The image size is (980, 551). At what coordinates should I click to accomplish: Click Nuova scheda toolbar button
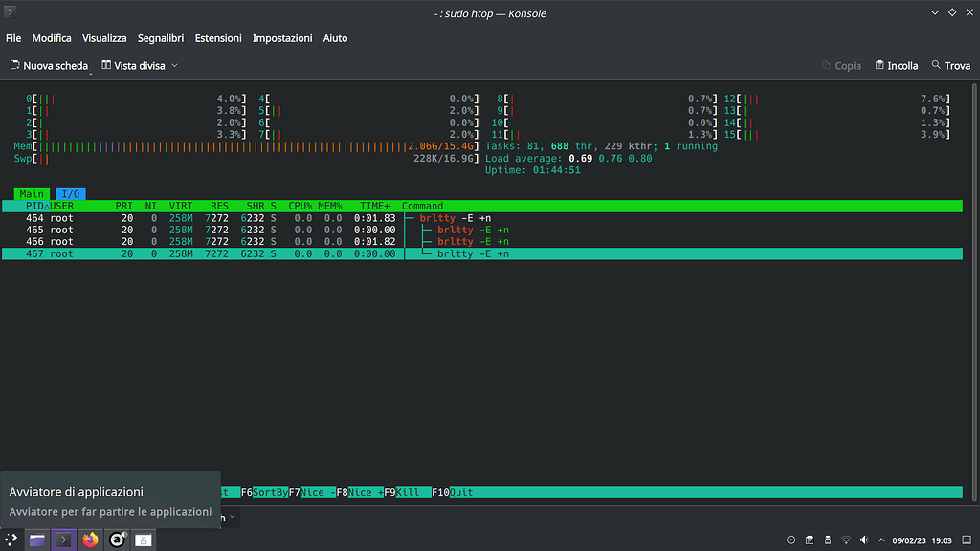coord(50,66)
